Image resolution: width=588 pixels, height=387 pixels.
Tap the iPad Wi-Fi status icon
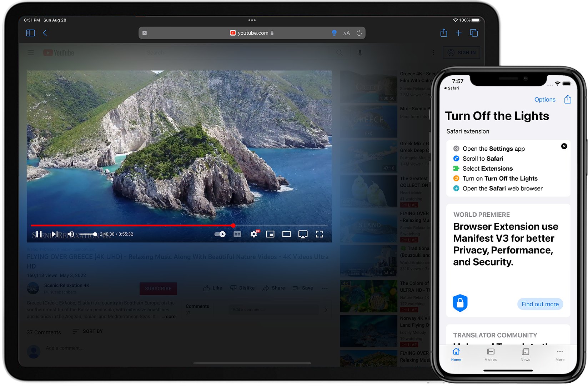[x=456, y=20]
